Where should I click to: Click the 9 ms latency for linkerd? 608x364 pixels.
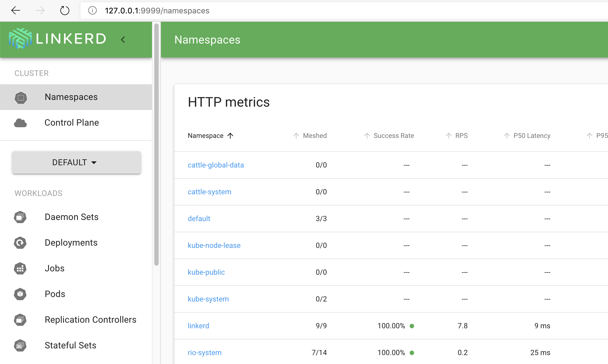tap(542, 326)
